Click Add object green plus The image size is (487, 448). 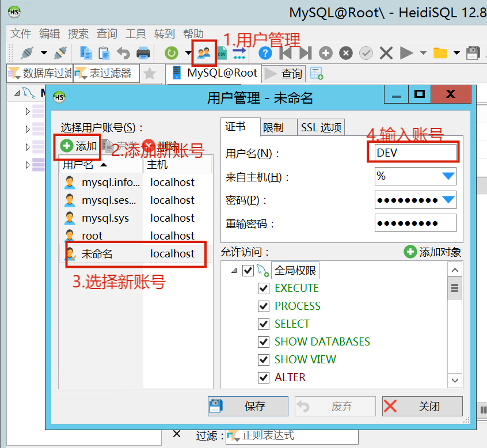(x=410, y=252)
